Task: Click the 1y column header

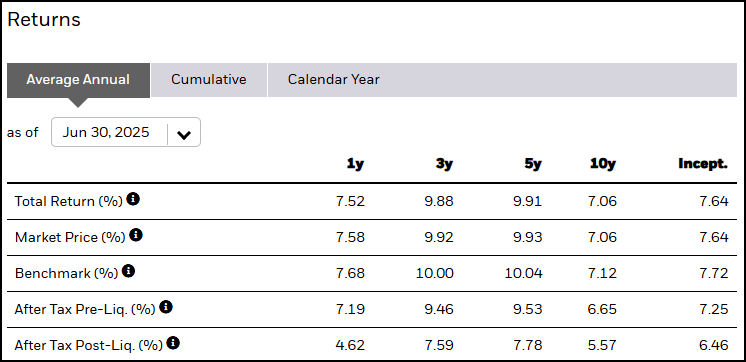Action: (x=355, y=164)
